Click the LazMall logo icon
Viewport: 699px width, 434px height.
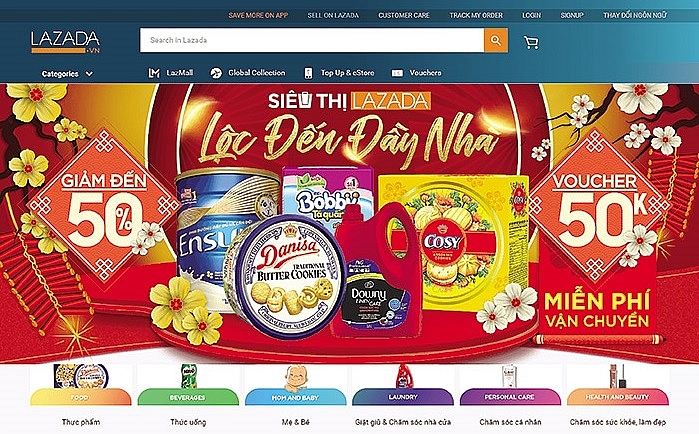point(154,73)
